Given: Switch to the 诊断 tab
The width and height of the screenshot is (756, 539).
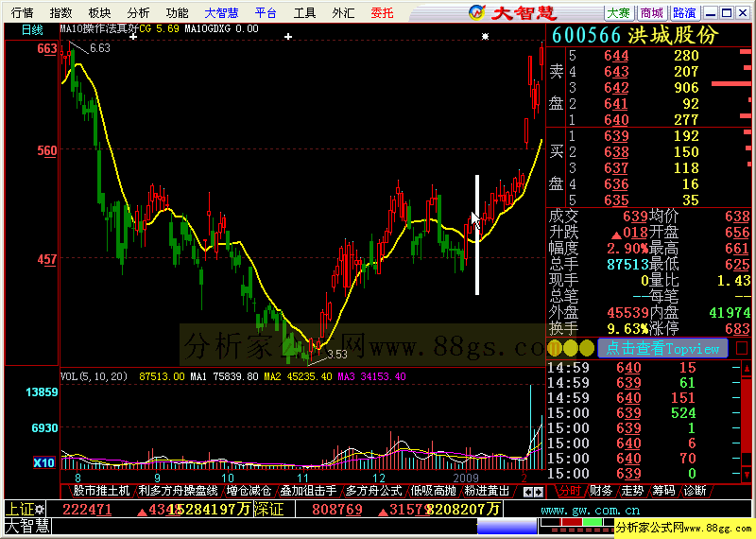Looking at the screenshot, I should tap(695, 491).
